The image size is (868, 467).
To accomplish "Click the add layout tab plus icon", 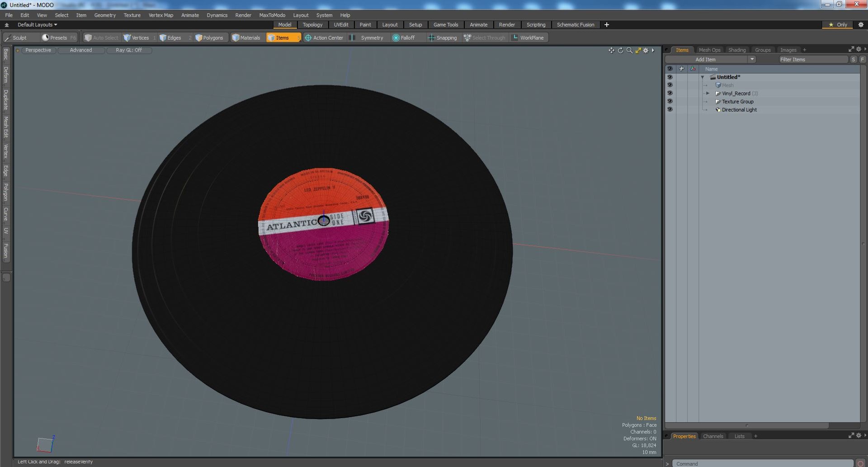I will 607,25.
